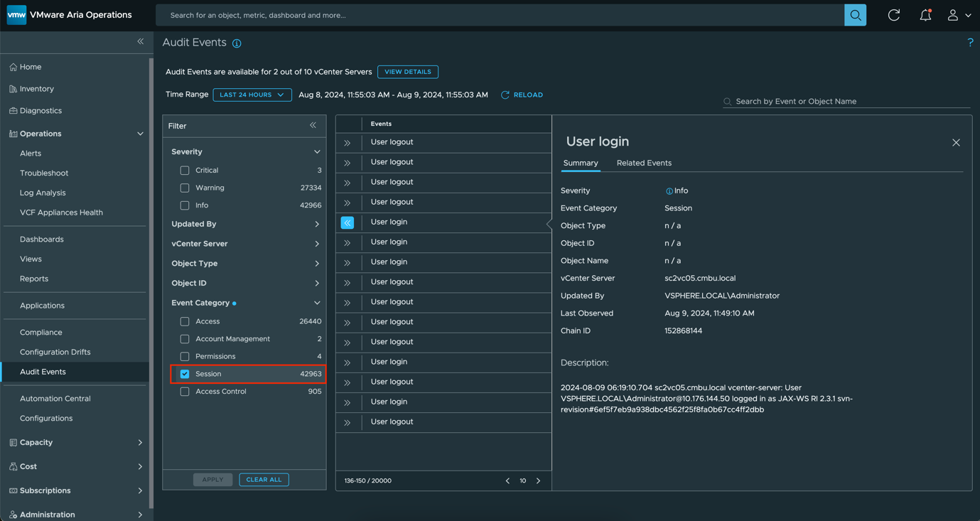This screenshot has width=980, height=521.
Task: Open VCF Appliances Health page
Action: click(61, 213)
